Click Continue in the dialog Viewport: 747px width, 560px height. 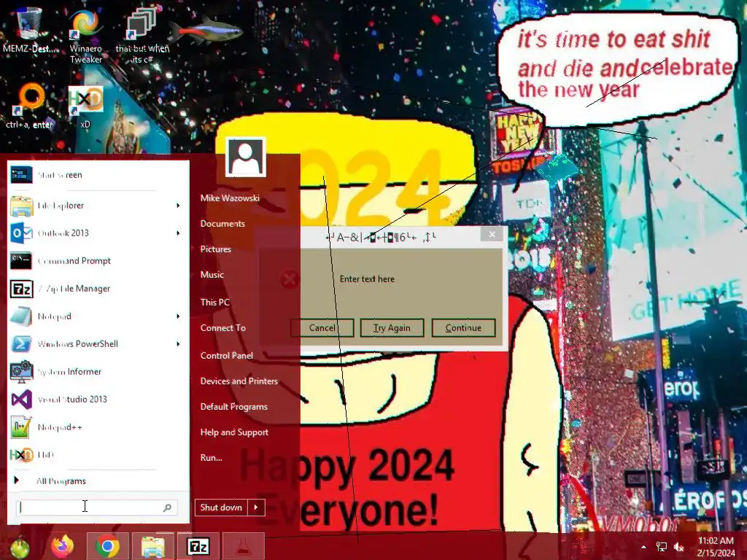pos(463,327)
